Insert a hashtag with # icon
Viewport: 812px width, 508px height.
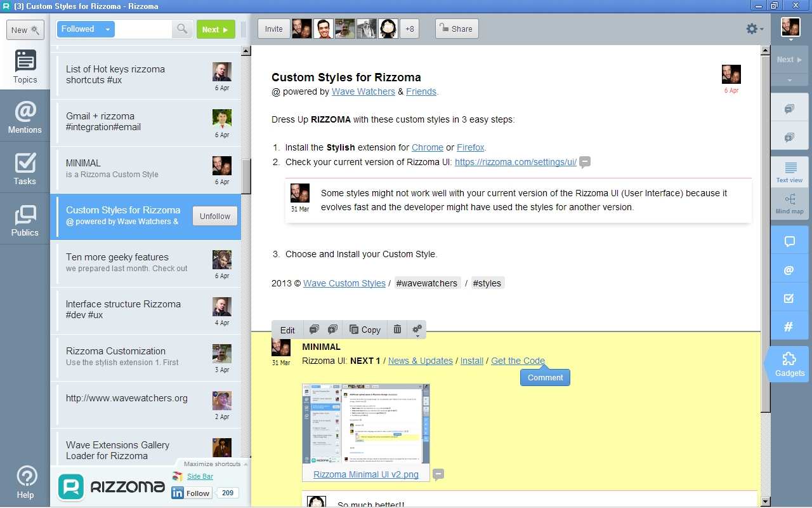point(790,326)
